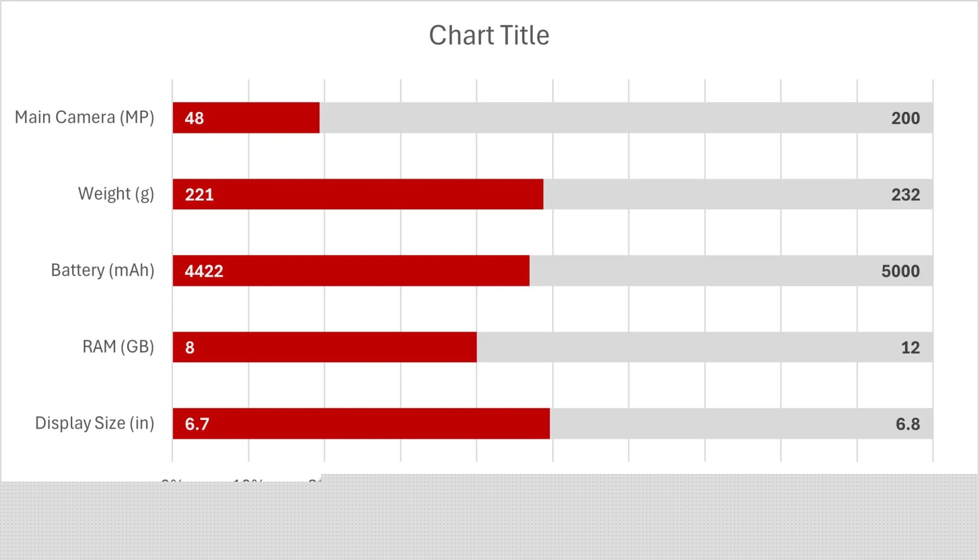Click the gray Main Camera bar showing 200

[x=626, y=118]
